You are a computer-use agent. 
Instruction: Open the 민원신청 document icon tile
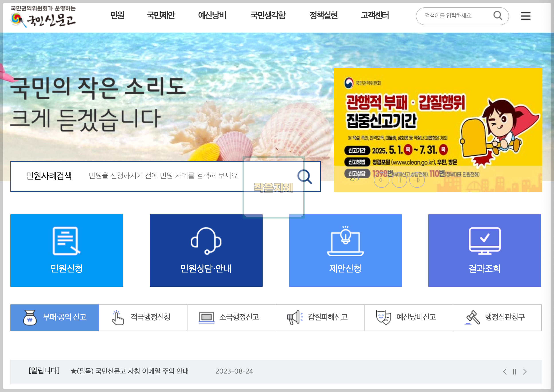click(x=67, y=250)
